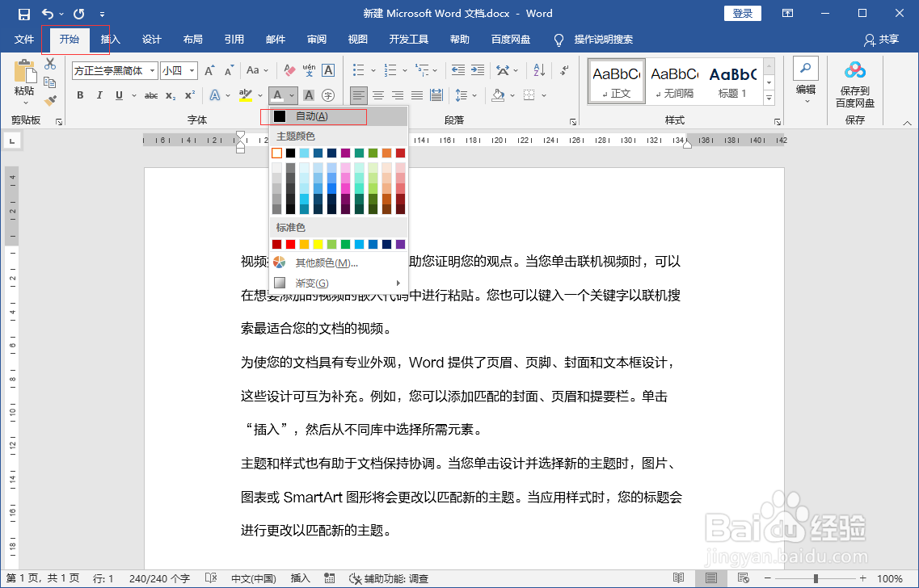The height and width of the screenshot is (588, 919).
Task: Open the Numbering list dropdown arrow
Action: [404, 71]
